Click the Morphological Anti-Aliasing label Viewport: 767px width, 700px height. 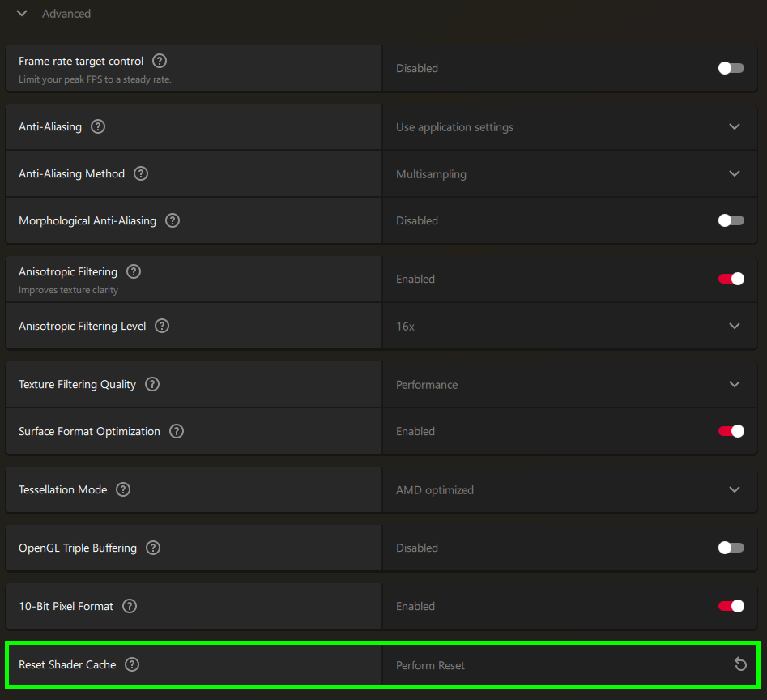click(87, 221)
